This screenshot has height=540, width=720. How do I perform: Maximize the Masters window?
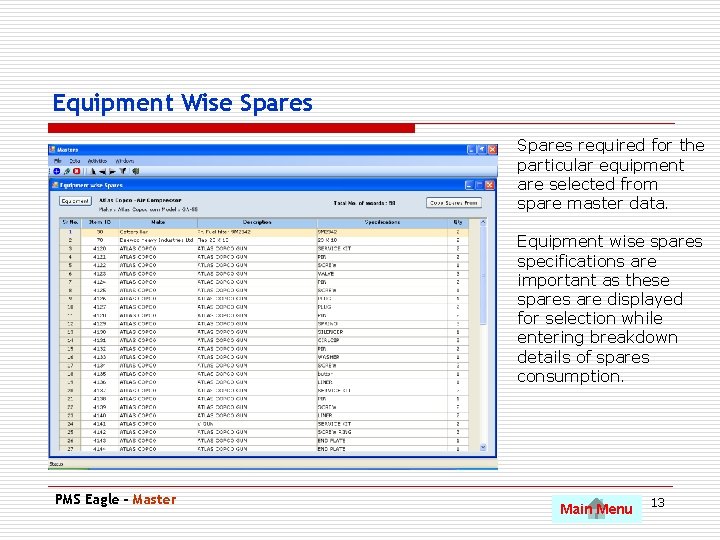(x=482, y=150)
